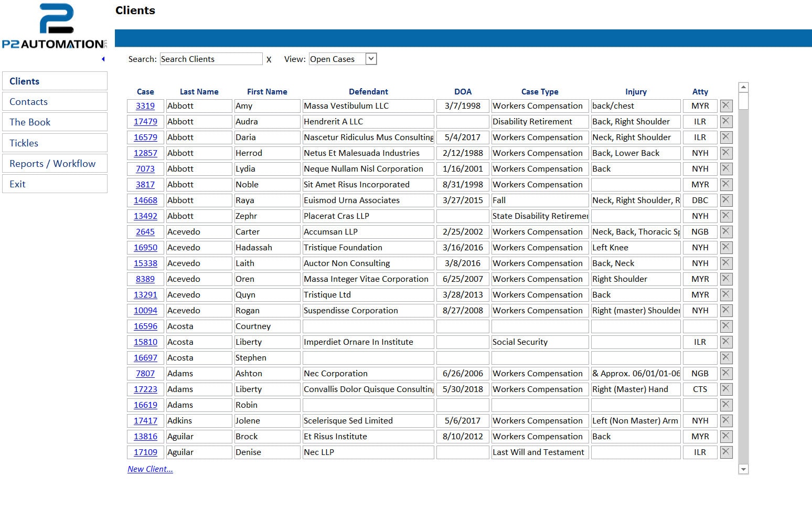This screenshot has width=812, height=508.
Task: Collapse the sidebar with the blue arrow
Action: pos(103,59)
